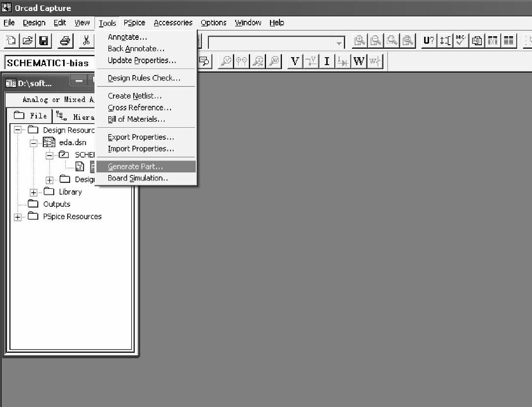
Task: Choose Generate Part from Tools menu
Action: (x=146, y=166)
